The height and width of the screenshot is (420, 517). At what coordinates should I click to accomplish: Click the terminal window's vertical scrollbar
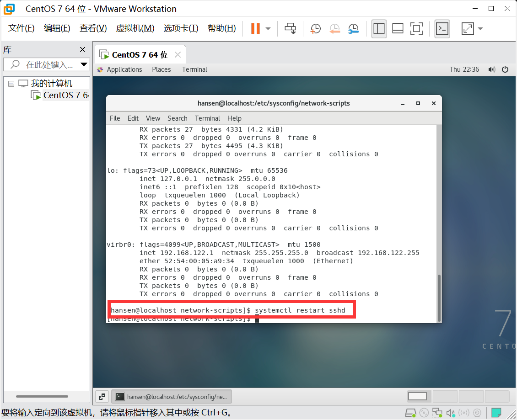pyautogui.click(x=439, y=298)
